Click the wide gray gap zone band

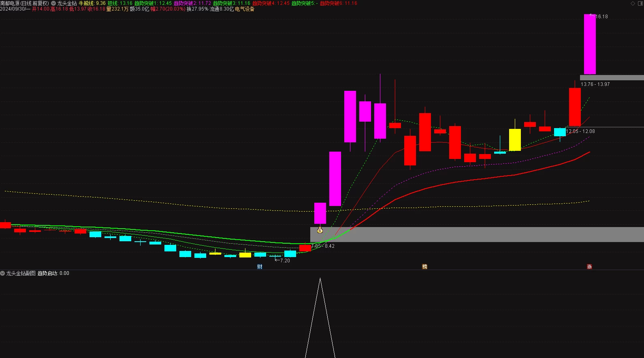pos(477,234)
